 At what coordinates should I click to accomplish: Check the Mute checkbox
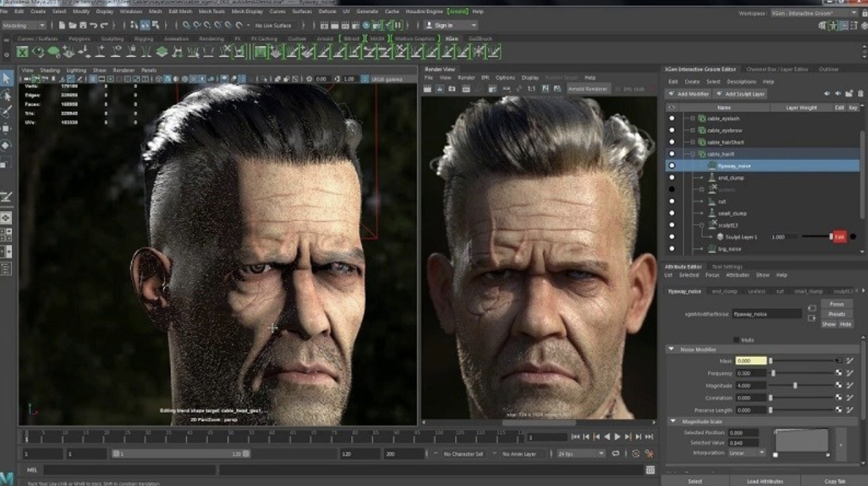pyautogui.click(x=737, y=340)
